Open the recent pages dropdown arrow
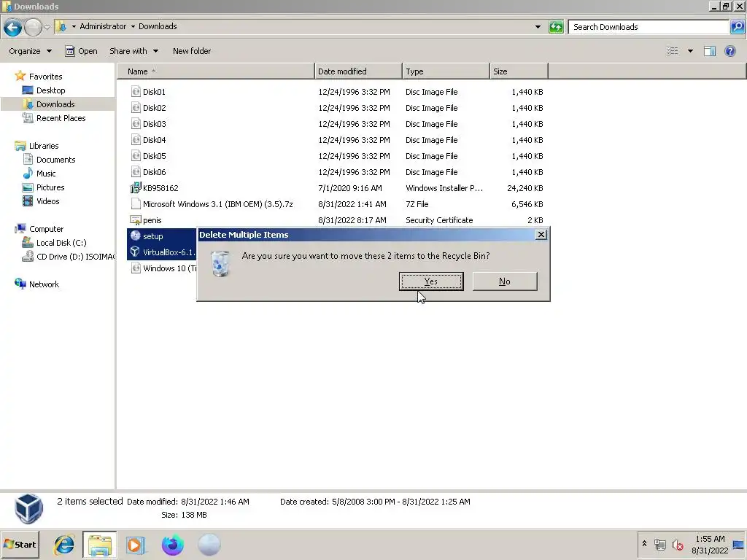The image size is (747, 560). click(47, 27)
